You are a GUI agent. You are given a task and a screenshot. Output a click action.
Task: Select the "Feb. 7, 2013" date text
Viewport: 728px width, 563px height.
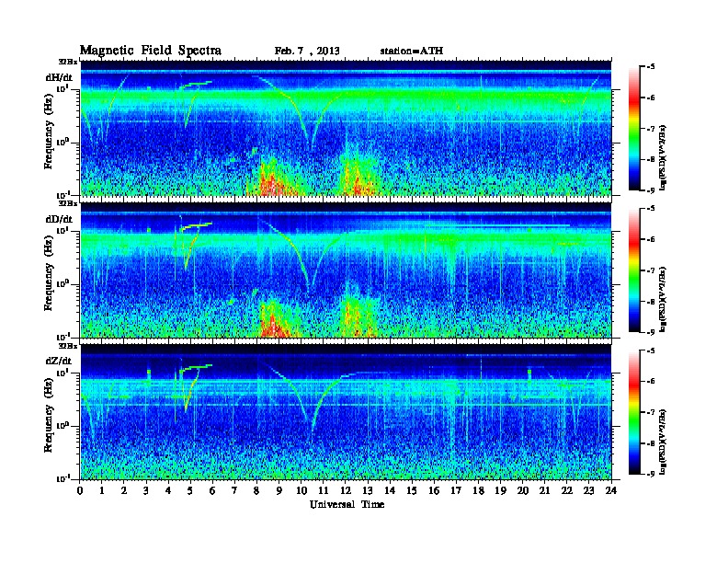click(x=307, y=52)
